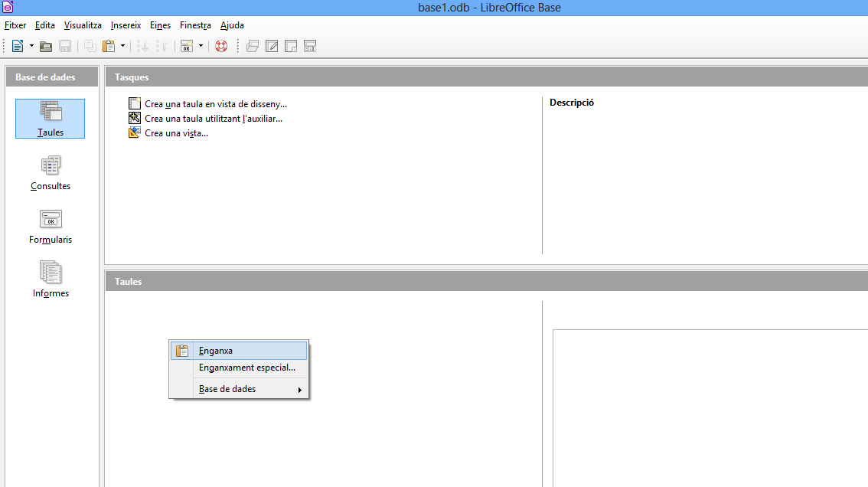This screenshot has width=868, height=487.
Task: Open the Formularis section
Action: (x=51, y=226)
